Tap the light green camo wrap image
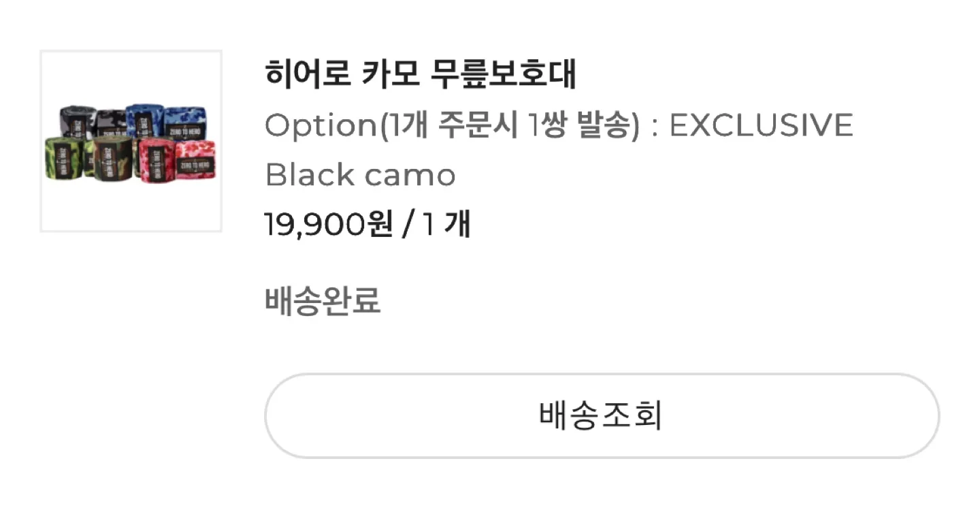The height and width of the screenshot is (506, 980). tap(64, 158)
